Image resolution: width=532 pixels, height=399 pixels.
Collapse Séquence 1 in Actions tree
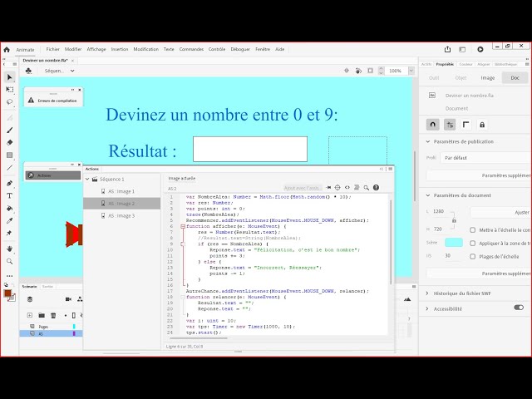click(x=87, y=179)
